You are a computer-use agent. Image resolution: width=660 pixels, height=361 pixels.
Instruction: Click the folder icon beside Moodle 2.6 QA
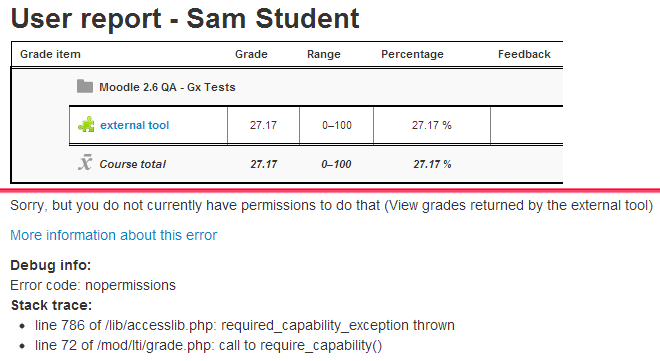(x=85, y=87)
